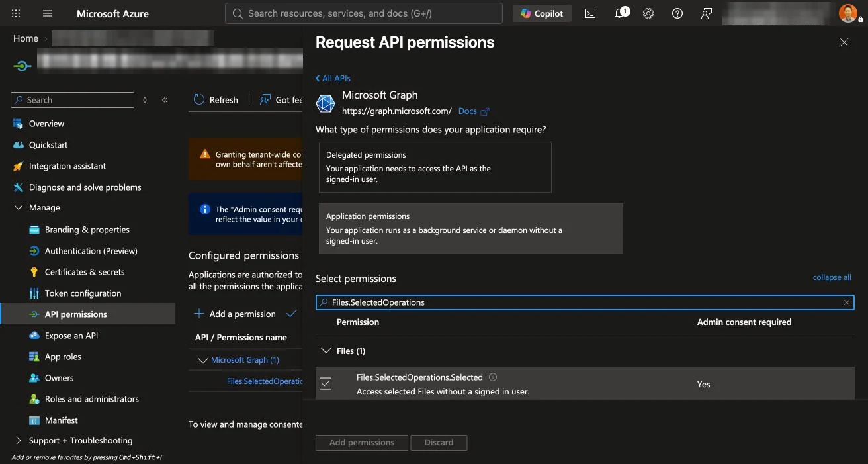This screenshot has width=868, height=464.
Task: Collapse the Microsoft Graph (1) row
Action: pyautogui.click(x=203, y=360)
